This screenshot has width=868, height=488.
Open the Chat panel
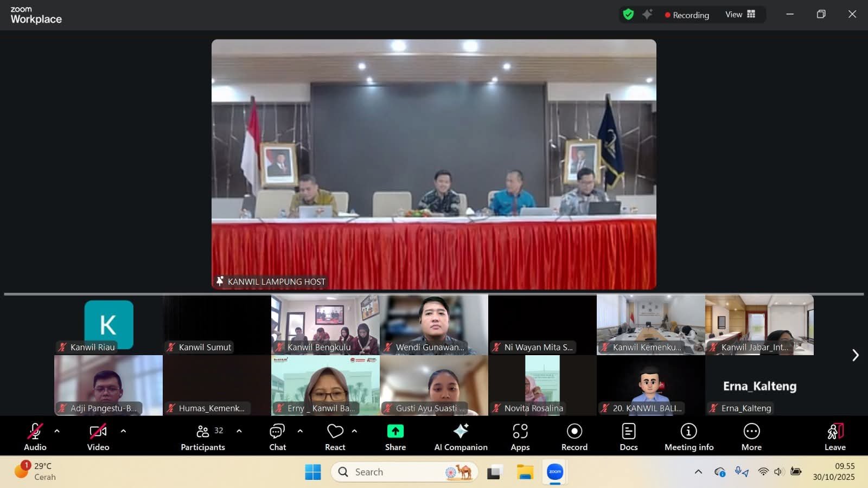277,436
